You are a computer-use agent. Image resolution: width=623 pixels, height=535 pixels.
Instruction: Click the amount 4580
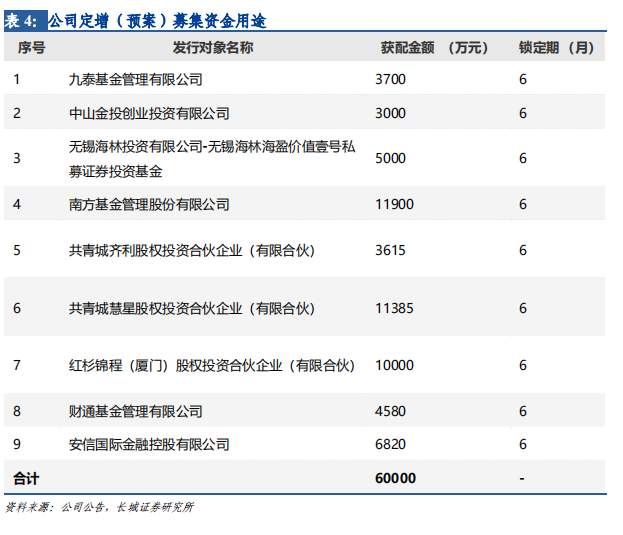[390, 411]
